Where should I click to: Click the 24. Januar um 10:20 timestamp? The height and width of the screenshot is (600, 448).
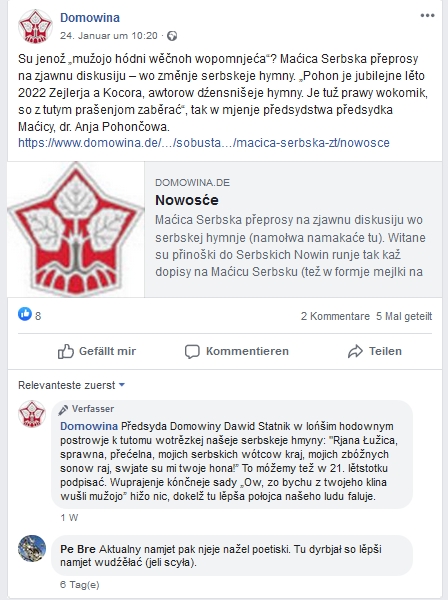click(x=109, y=36)
